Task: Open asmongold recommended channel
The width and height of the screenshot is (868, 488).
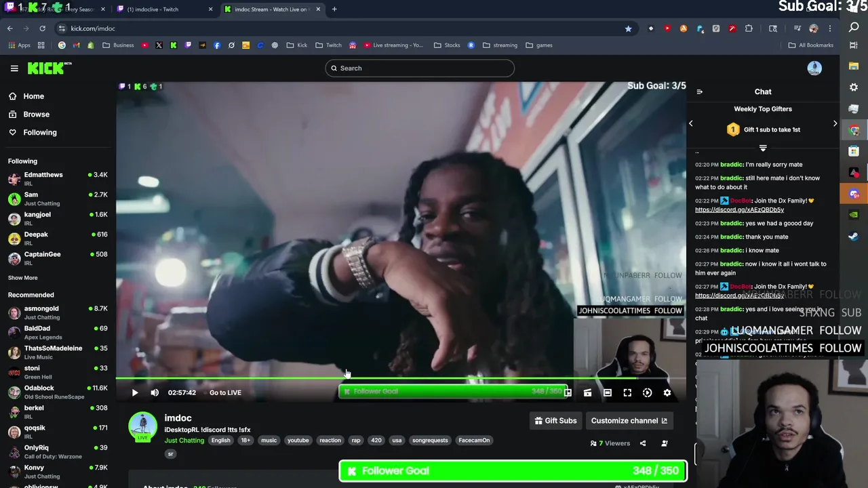Action: 58,312
